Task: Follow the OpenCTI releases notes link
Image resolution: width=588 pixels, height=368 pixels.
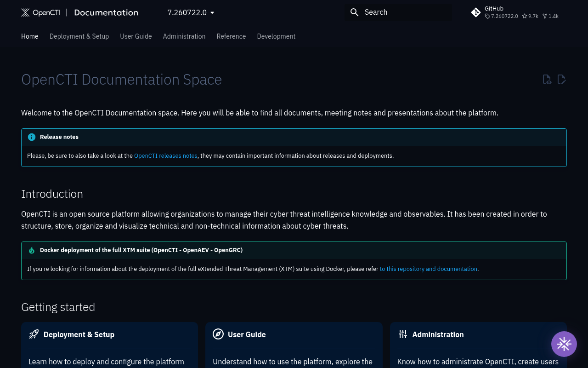Action: [x=166, y=156]
